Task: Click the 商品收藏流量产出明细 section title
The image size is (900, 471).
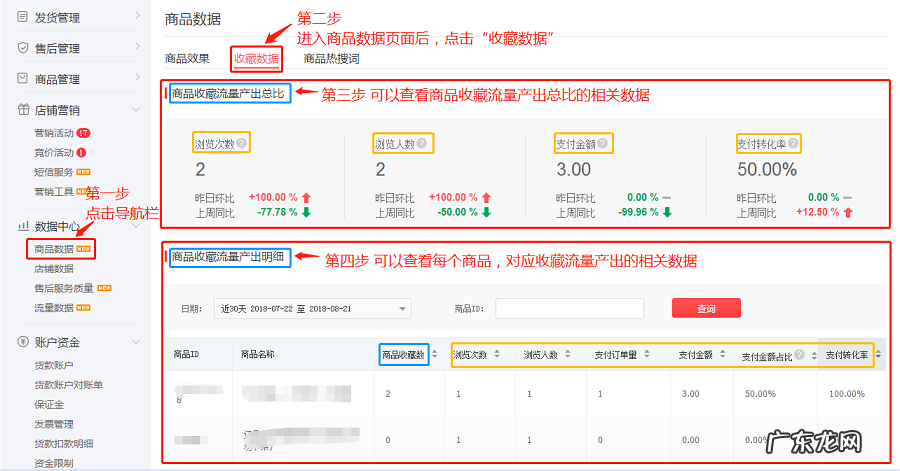Action: [228, 256]
